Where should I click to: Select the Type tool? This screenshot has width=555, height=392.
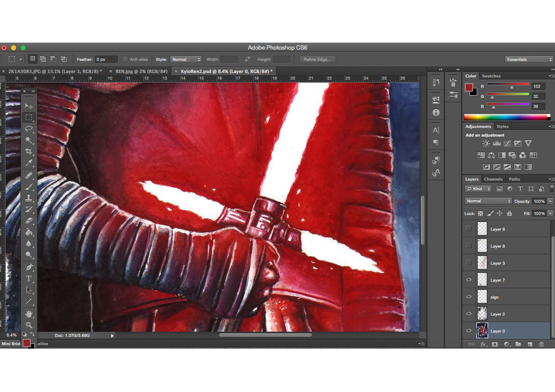point(29,279)
